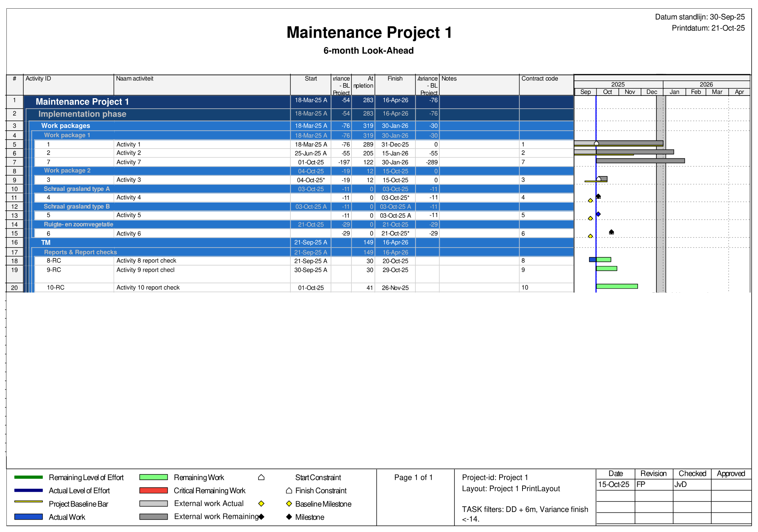Click the green Activity 10 report check bar
758x532 pixels.
click(x=617, y=286)
